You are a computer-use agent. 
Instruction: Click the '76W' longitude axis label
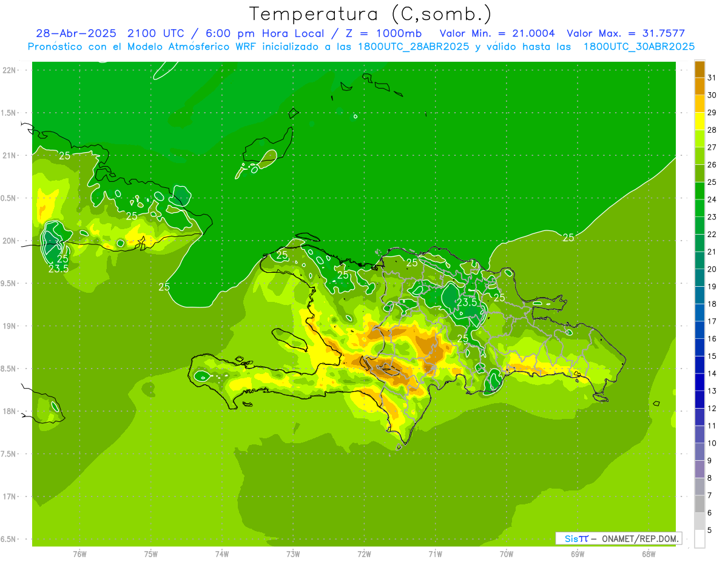(x=79, y=554)
